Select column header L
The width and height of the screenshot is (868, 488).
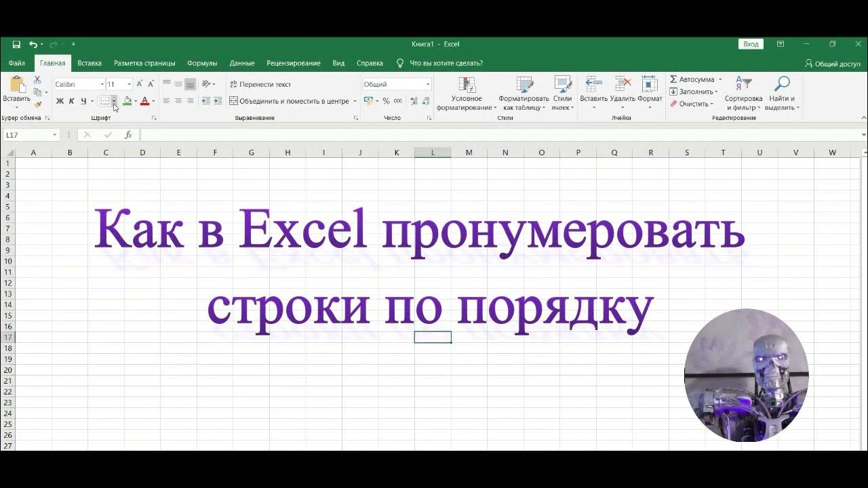click(x=433, y=152)
